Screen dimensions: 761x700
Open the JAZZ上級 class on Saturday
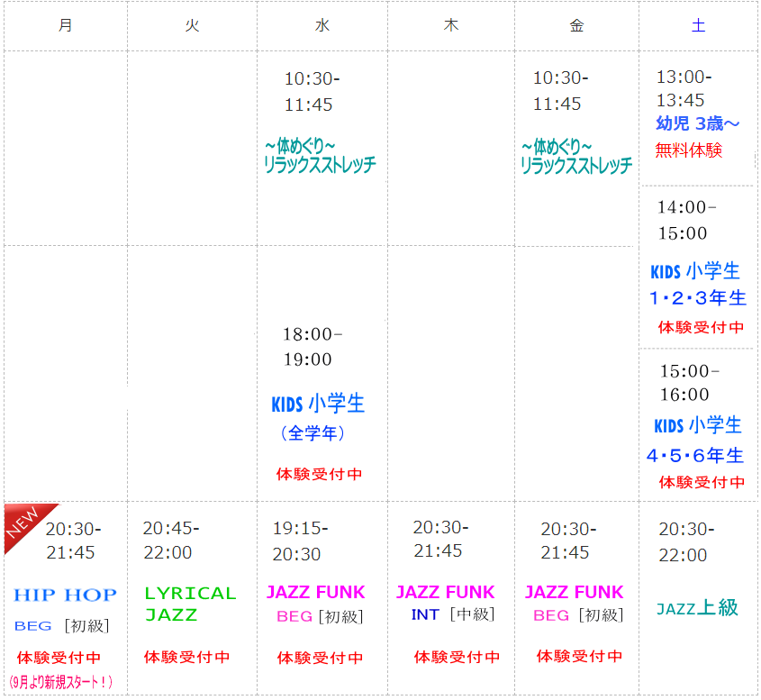(x=697, y=608)
